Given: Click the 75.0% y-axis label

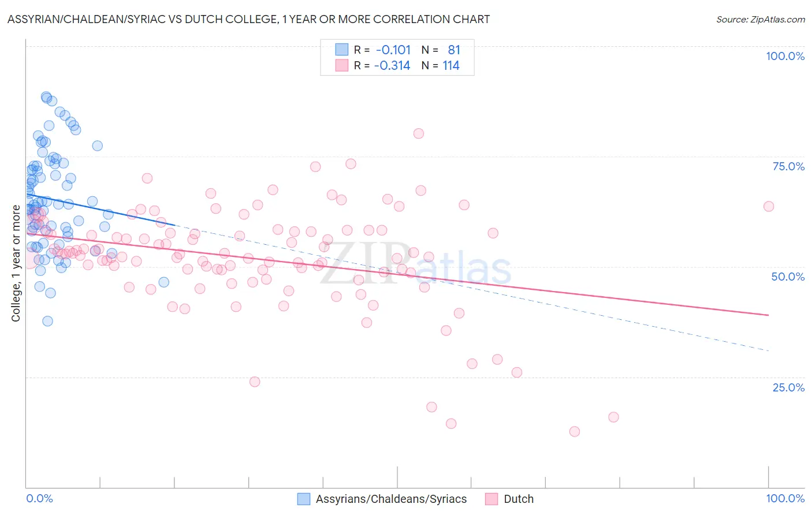Looking at the screenshot, I should point(788,166).
